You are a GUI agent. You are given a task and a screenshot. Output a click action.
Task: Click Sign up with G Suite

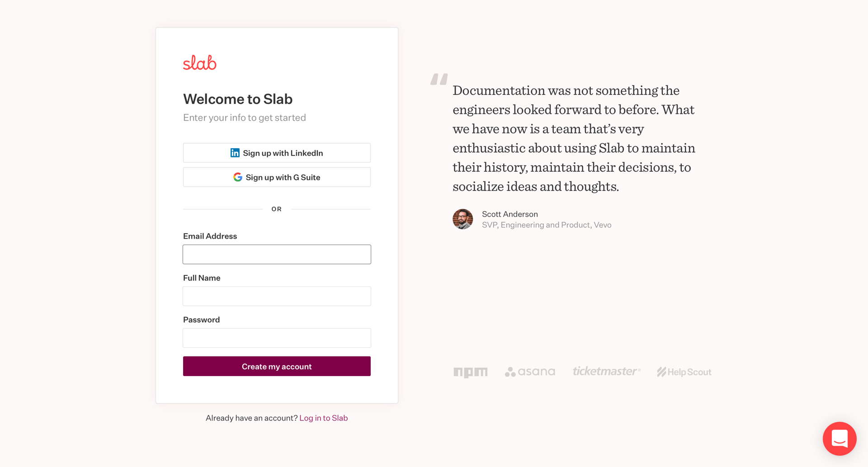[277, 177]
